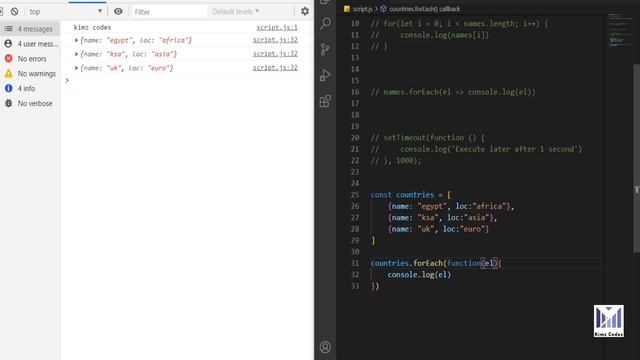Open console settings gear
The image size is (640, 360).
[x=305, y=11]
